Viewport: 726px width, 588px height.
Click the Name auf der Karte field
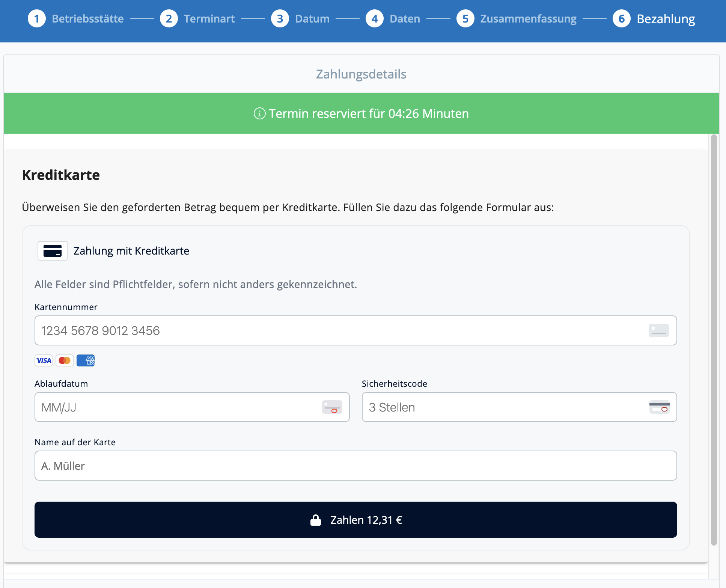(355, 466)
